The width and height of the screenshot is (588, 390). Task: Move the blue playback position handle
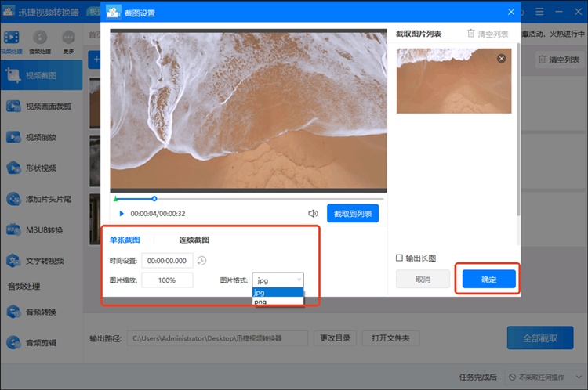tap(154, 199)
